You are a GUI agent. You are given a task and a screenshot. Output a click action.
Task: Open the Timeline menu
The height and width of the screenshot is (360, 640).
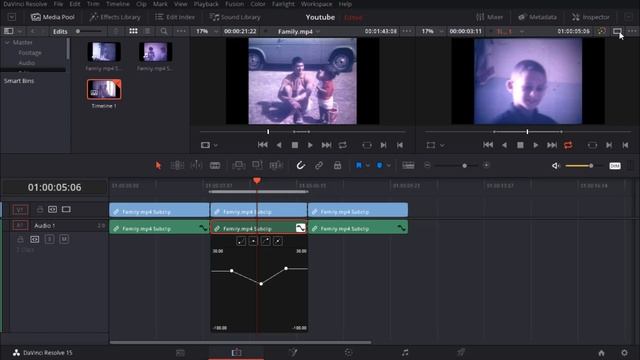(118, 4)
